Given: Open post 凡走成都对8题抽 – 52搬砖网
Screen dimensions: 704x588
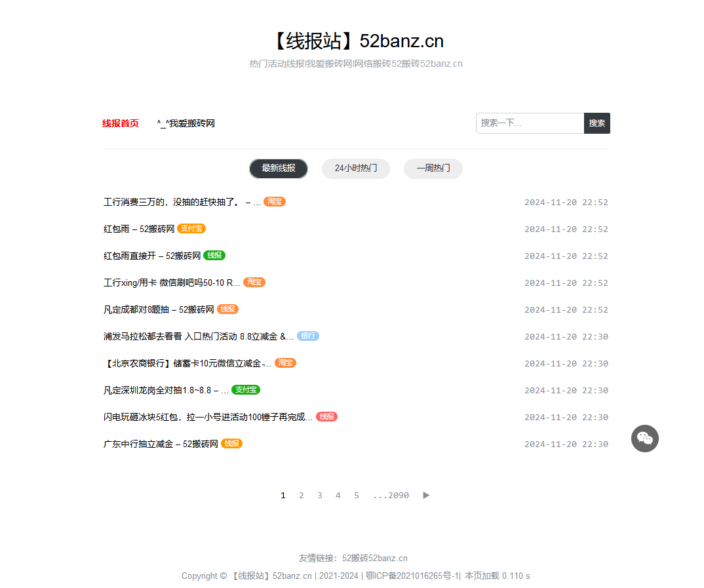Looking at the screenshot, I should (159, 310).
